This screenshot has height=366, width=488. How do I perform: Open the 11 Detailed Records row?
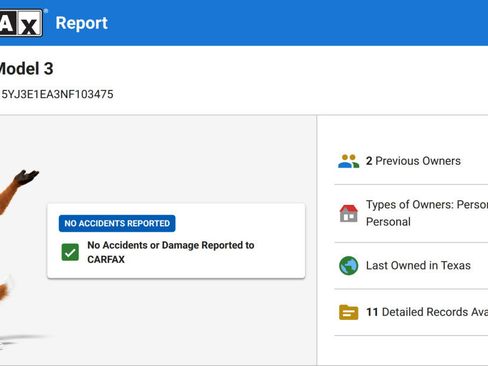411,312
